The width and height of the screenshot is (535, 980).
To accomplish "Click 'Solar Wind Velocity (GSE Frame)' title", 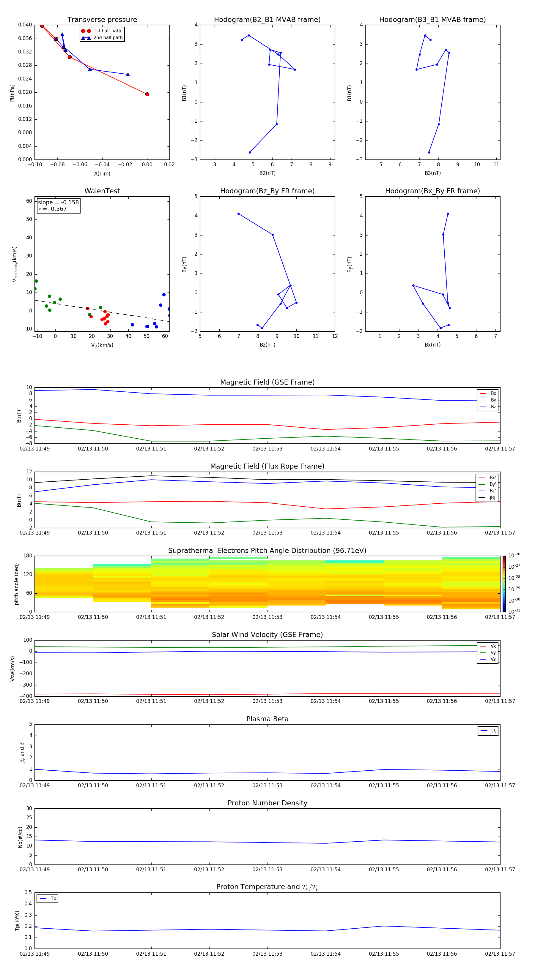I will pyautogui.click(x=267, y=635).
